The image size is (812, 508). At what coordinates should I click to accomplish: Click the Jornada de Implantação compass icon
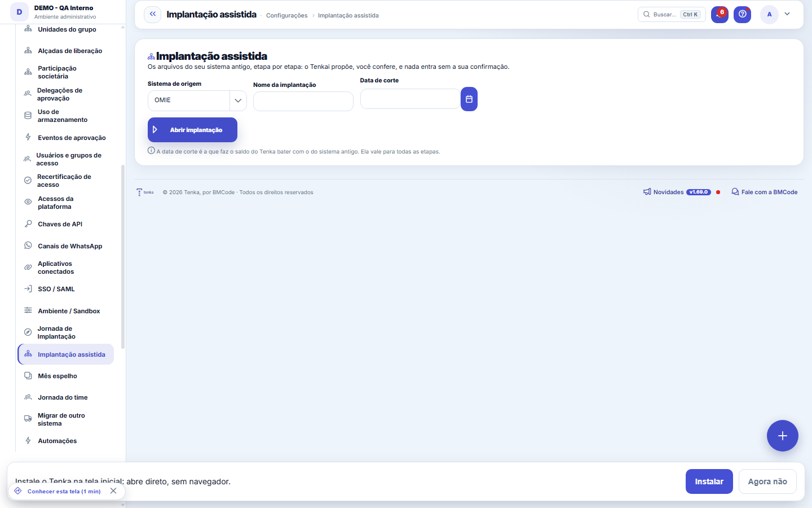[x=28, y=332]
